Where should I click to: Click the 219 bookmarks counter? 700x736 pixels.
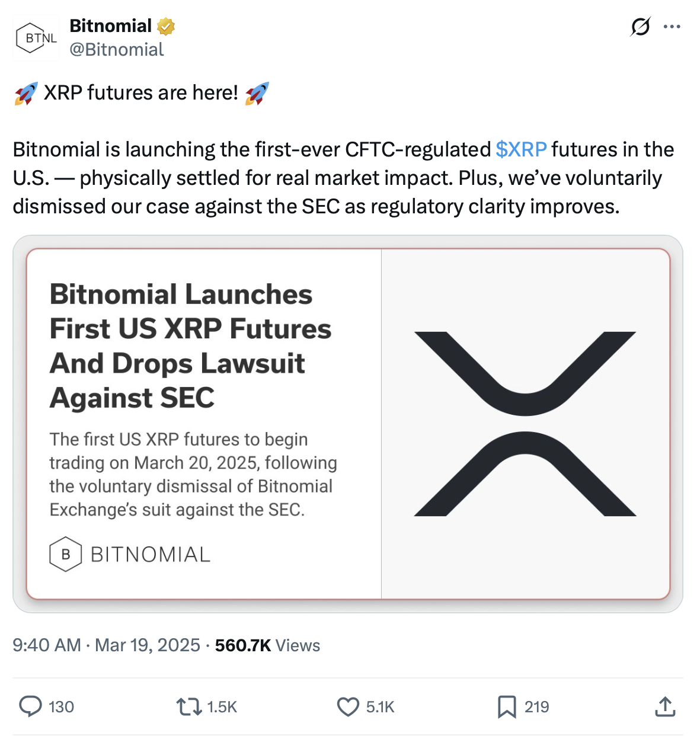tap(535, 706)
